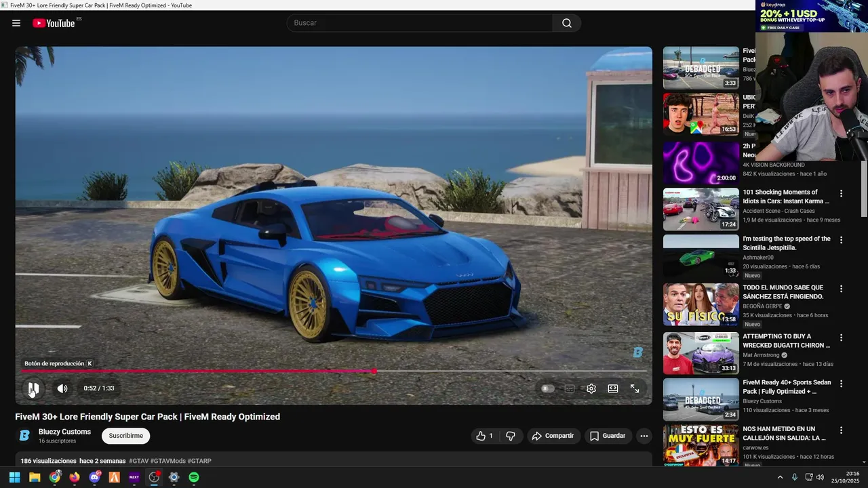Open the #GTARP hashtag link
868x488 pixels.
[199, 461]
